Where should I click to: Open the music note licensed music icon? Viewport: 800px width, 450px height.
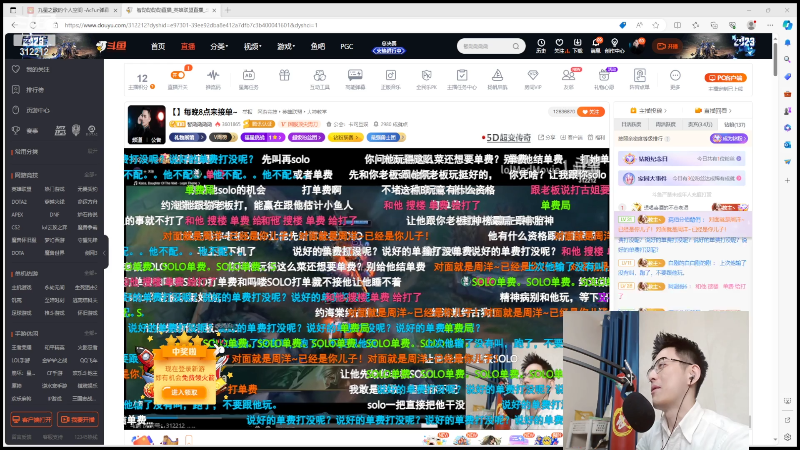391,76
